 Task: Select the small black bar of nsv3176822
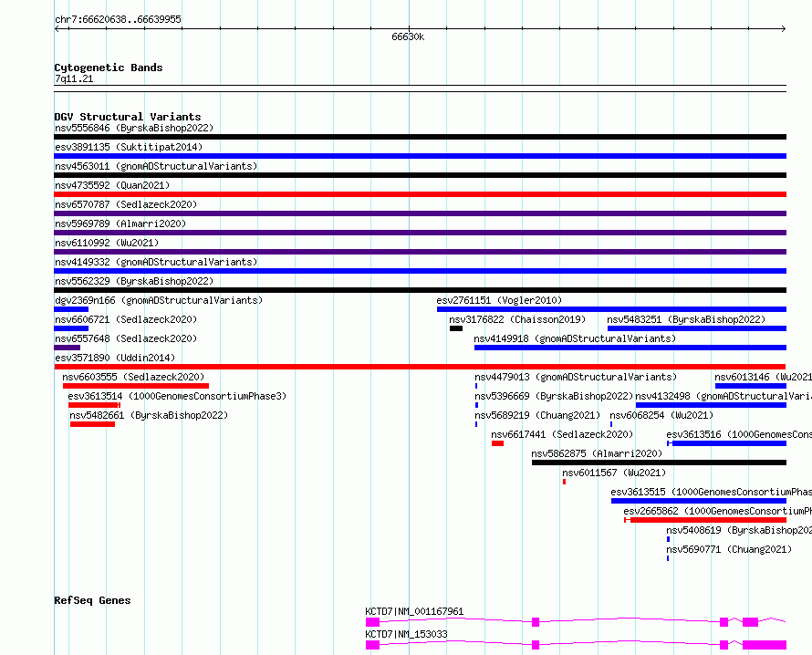455,328
